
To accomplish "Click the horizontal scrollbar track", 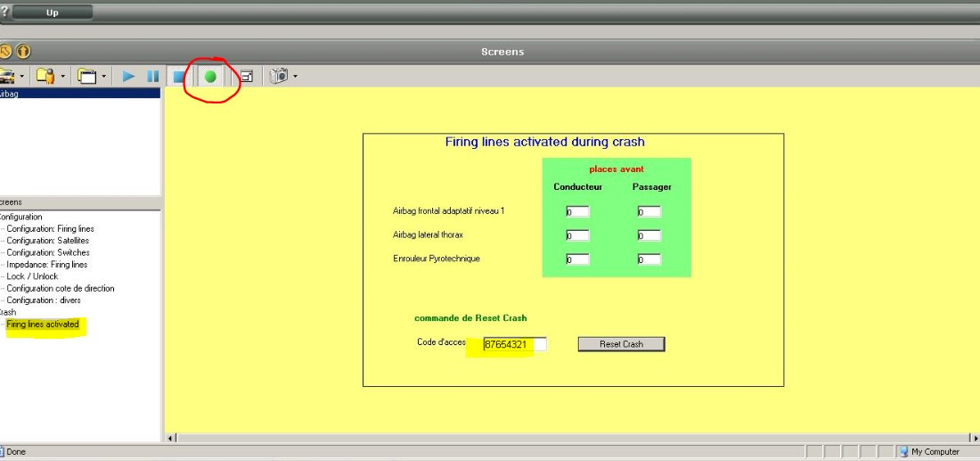I will coord(573,438).
